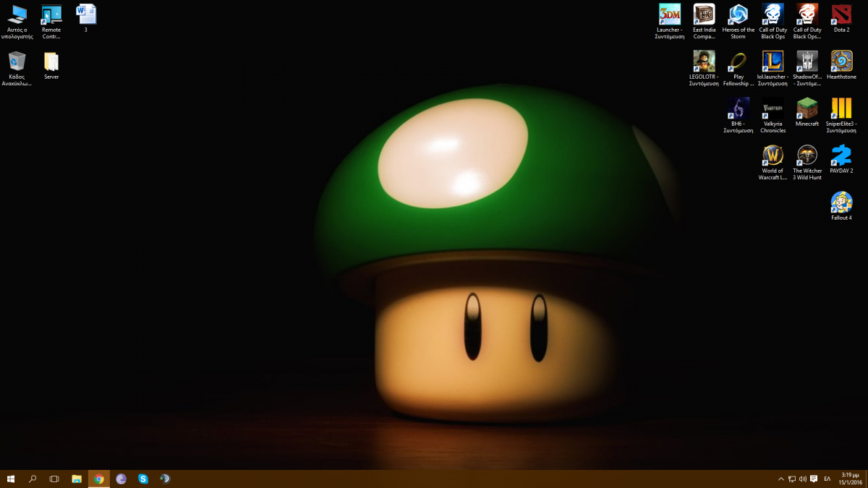868x488 pixels.
Task: Select the lol.launcher shortcut icon
Action: click(773, 69)
